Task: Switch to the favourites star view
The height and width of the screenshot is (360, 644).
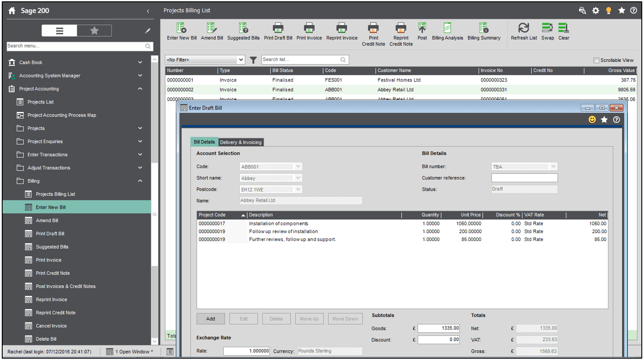Action: click(x=94, y=31)
